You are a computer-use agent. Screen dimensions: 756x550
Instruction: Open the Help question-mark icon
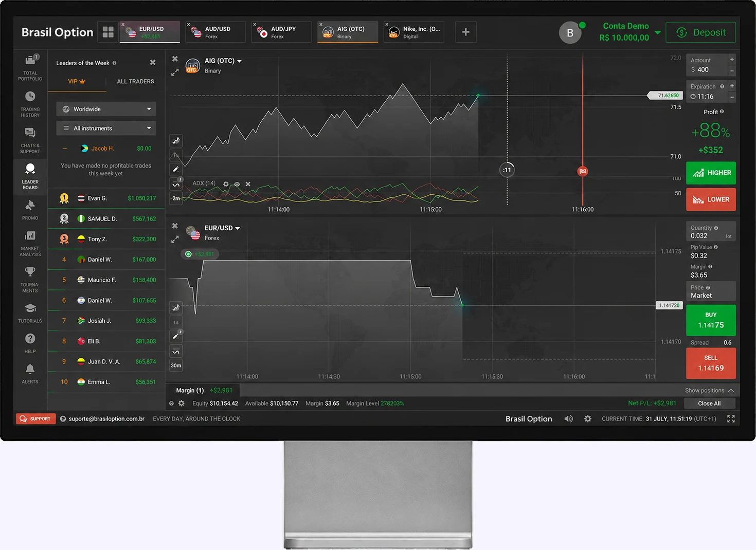30,343
